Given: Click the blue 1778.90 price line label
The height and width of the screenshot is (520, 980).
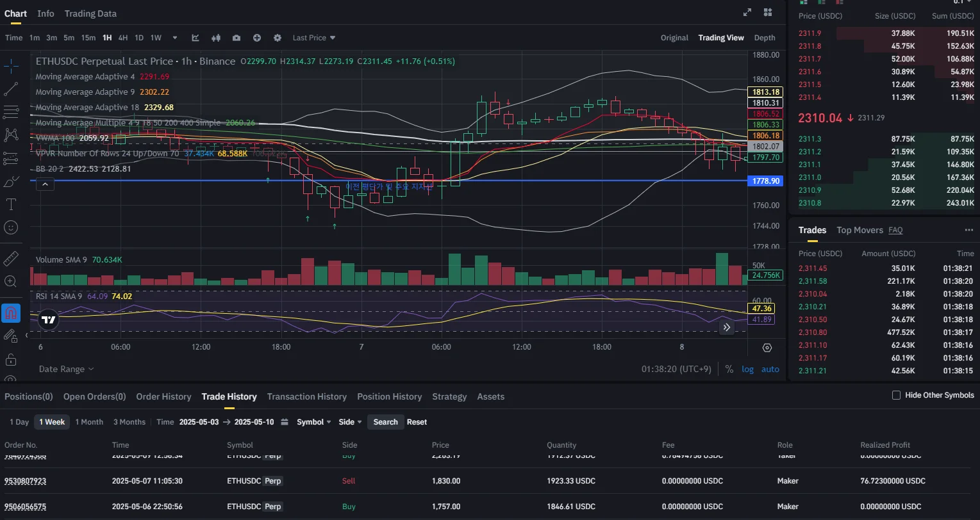Looking at the screenshot, I should (766, 181).
